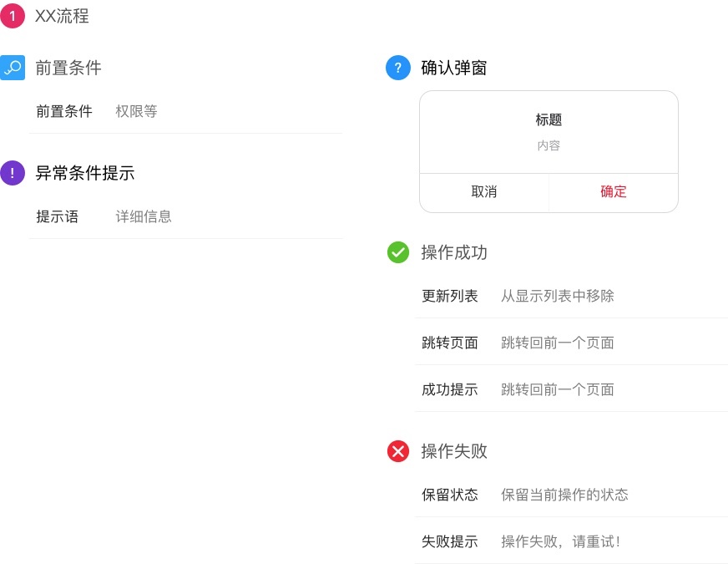The height and width of the screenshot is (564, 728).
Task: Click the red 确定 button in the dialog
Action: click(x=614, y=192)
